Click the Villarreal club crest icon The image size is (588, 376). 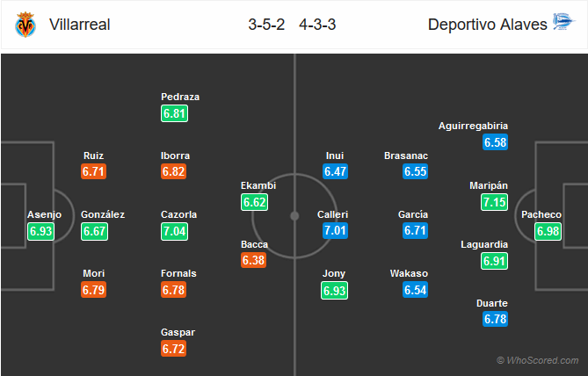click(25, 25)
